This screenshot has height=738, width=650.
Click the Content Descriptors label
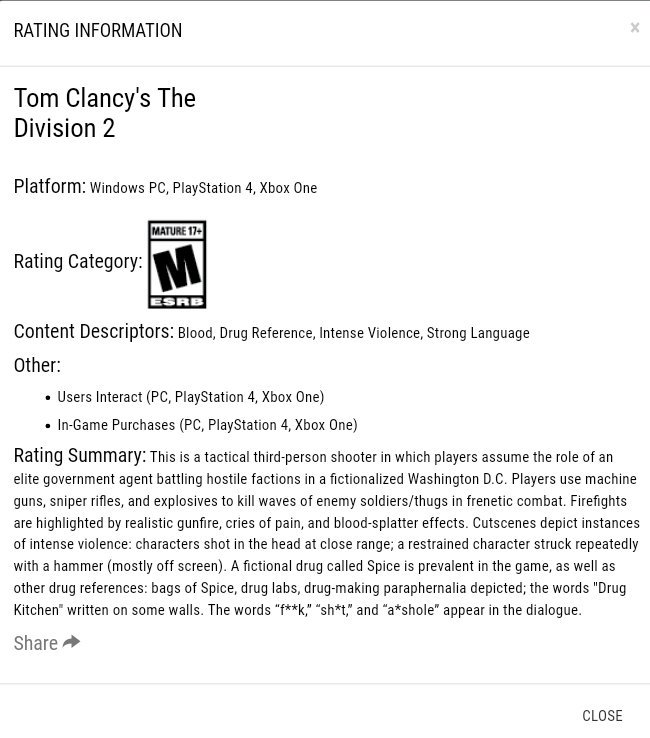point(93,332)
